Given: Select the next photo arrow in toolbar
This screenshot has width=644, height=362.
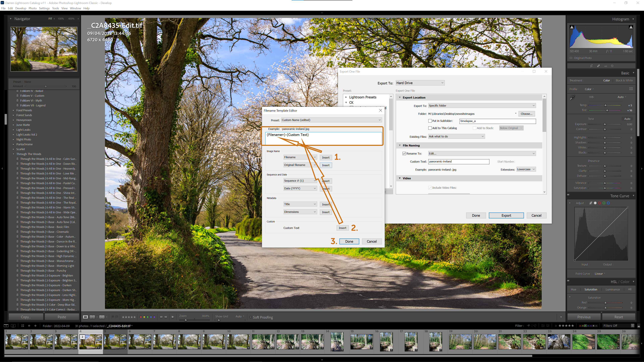Looking at the screenshot, I should (166, 317).
